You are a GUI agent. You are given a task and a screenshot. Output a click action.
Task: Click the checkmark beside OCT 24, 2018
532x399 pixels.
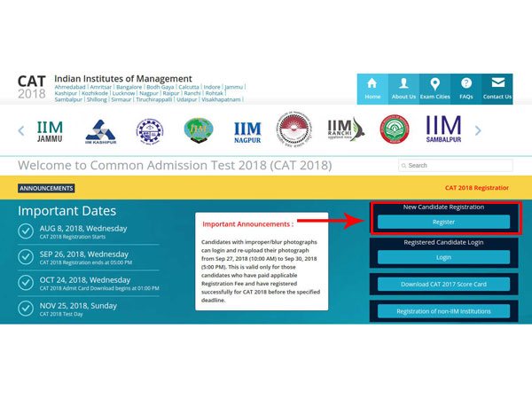[26, 283]
